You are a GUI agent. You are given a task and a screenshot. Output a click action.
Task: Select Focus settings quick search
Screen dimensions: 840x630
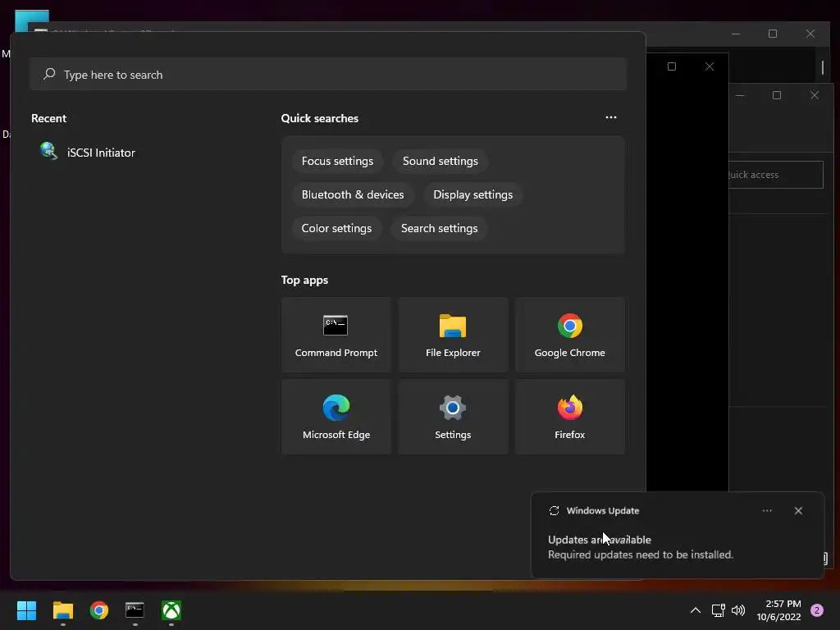pyautogui.click(x=337, y=161)
